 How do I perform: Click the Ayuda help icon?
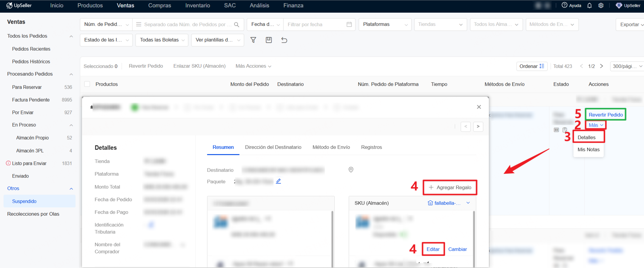point(565,5)
